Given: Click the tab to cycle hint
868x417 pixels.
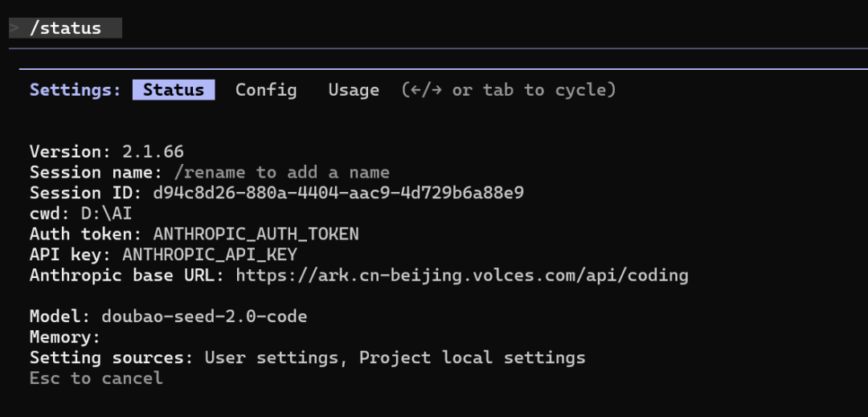Looking at the screenshot, I should [x=509, y=90].
